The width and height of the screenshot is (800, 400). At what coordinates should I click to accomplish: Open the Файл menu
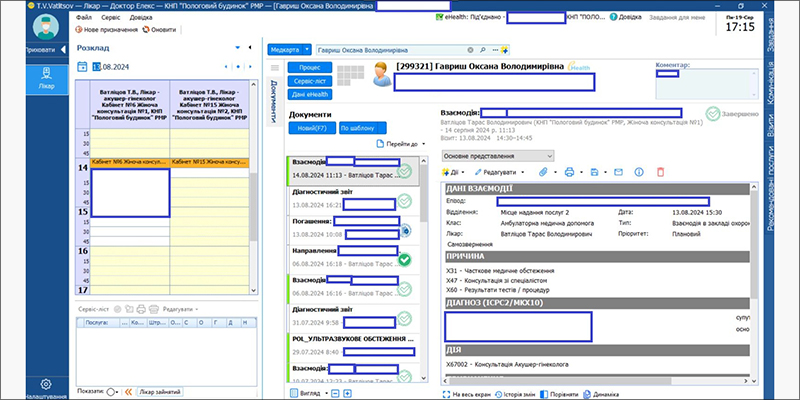pos(83,18)
